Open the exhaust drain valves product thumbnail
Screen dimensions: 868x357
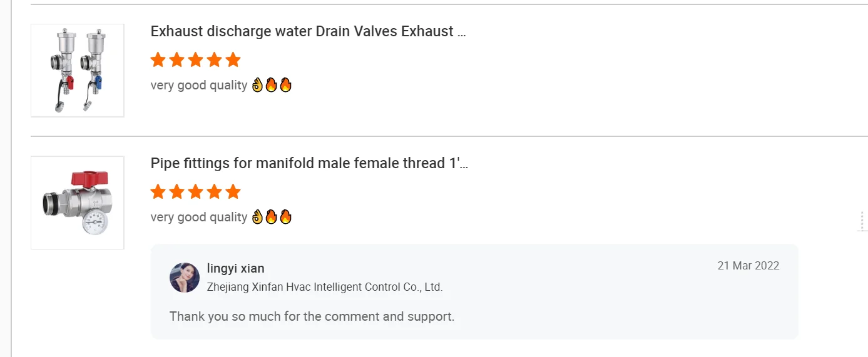77,70
